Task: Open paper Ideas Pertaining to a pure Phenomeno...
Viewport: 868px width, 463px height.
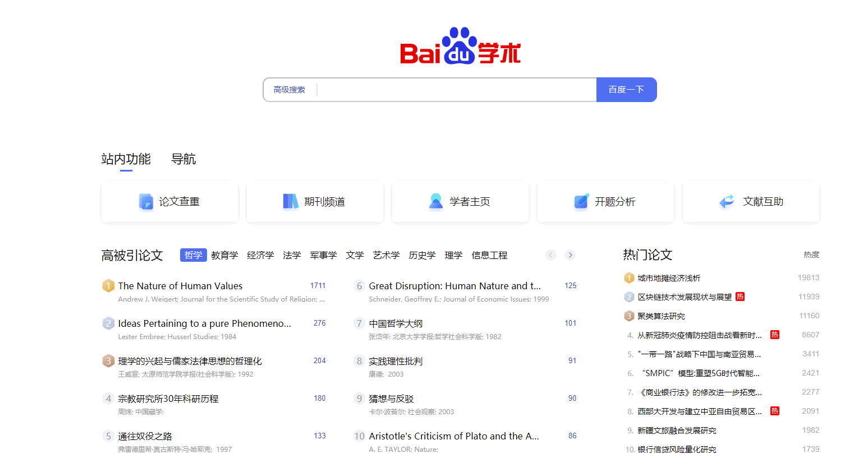Action: (x=204, y=323)
